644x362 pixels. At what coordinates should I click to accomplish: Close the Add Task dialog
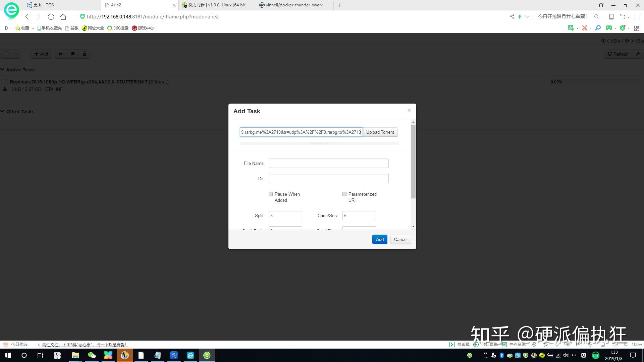409,110
